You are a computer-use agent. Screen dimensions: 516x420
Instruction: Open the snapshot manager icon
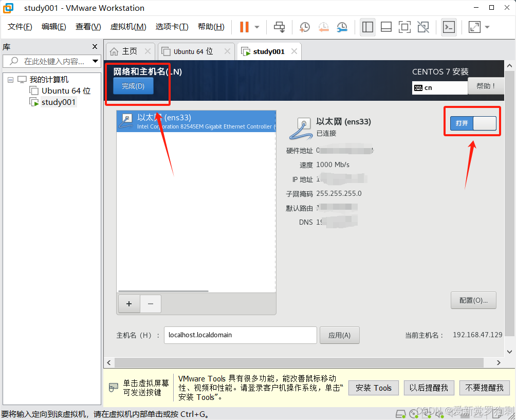point(342,27)
